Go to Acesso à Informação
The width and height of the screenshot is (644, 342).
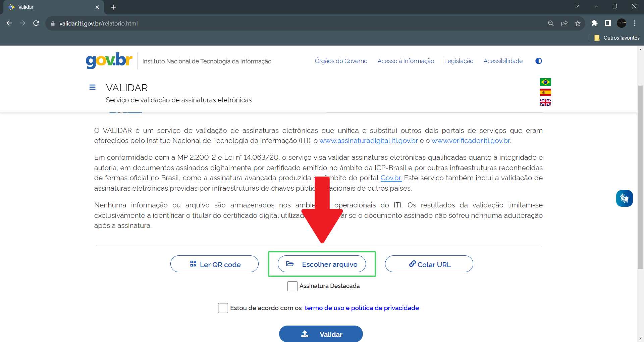[406, 61]
